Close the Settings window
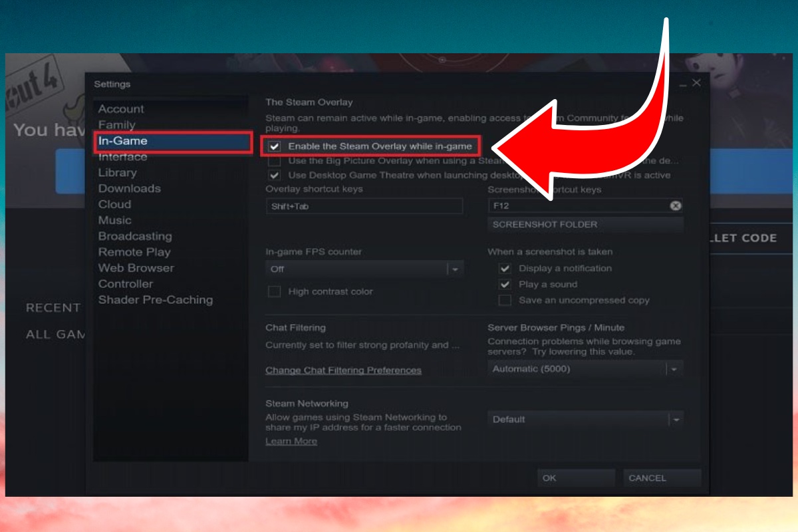This screenshot has height=532, width=798. click(696, 83)
